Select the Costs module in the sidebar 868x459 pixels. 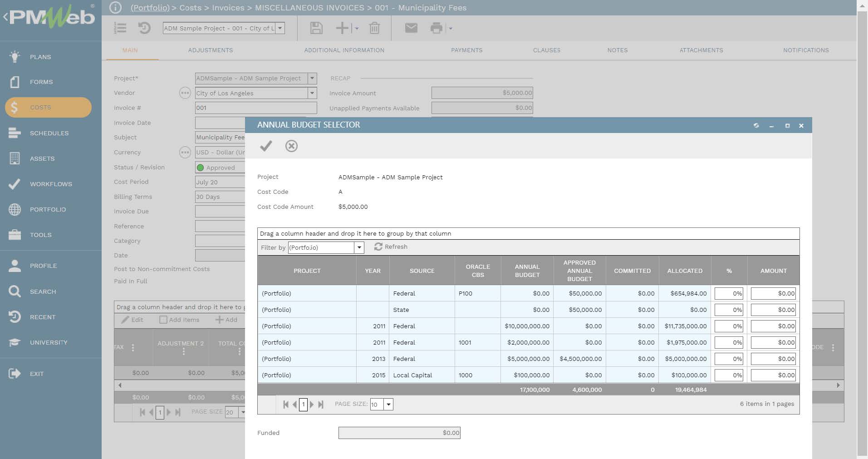click(x=48, y=108)
